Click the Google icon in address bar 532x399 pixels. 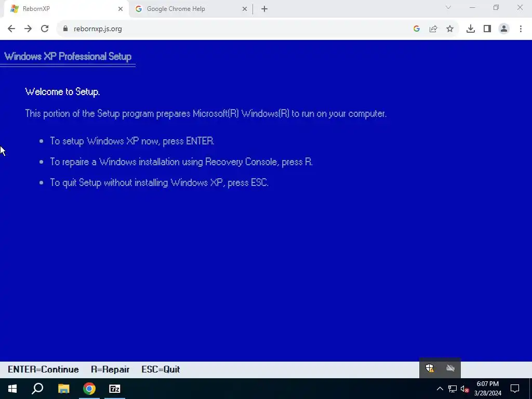(417, 29)
